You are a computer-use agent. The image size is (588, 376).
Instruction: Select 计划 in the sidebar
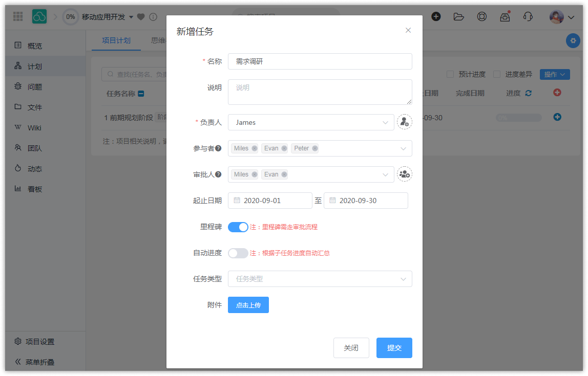[46, 67]
